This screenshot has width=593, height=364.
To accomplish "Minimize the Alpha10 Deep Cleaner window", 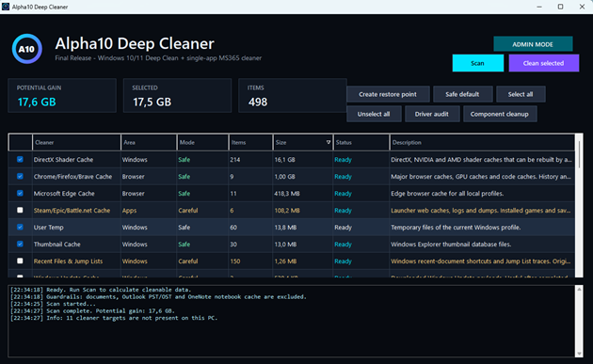I will click(539, 7).
